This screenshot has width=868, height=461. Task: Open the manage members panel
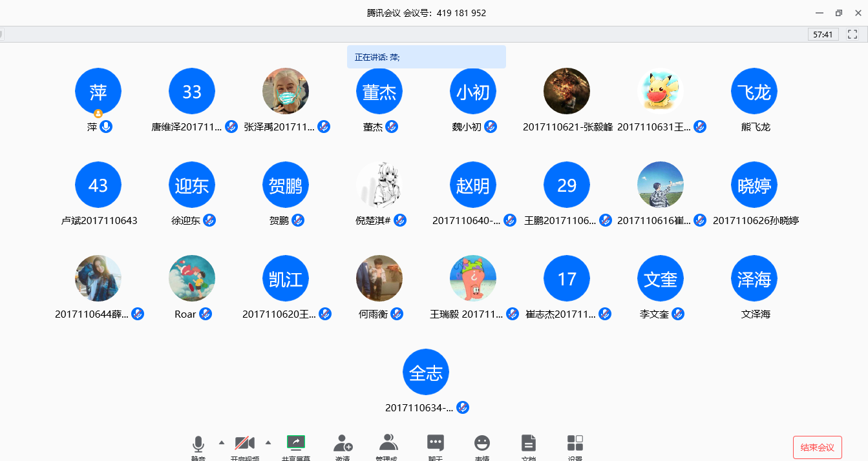coord(388,444)
